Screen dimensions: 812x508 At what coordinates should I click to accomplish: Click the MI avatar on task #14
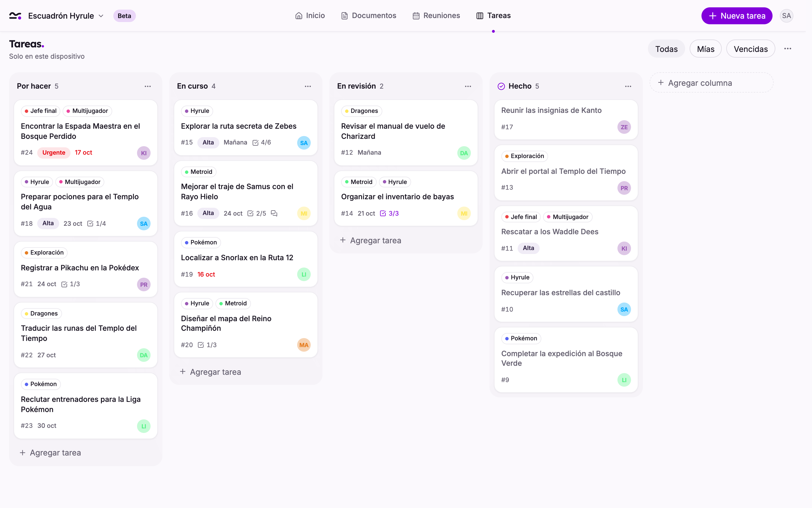(x=464, y=213)
